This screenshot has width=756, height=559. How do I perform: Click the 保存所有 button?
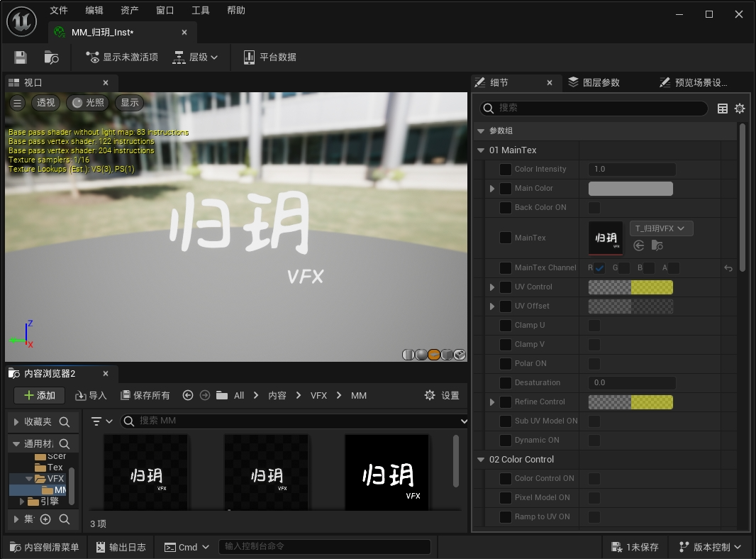tap(145, 395)
